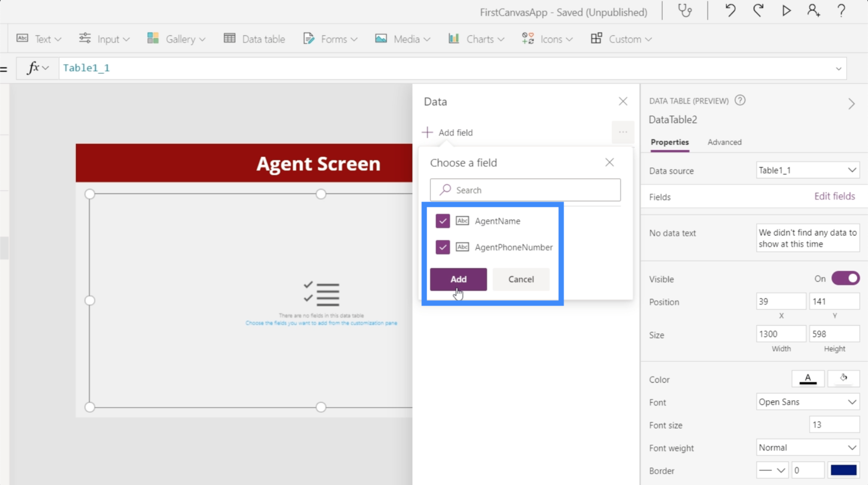Click the customization pane link on canvas
The width and height of the screenshot is (868, 485).
pos(321,323)
